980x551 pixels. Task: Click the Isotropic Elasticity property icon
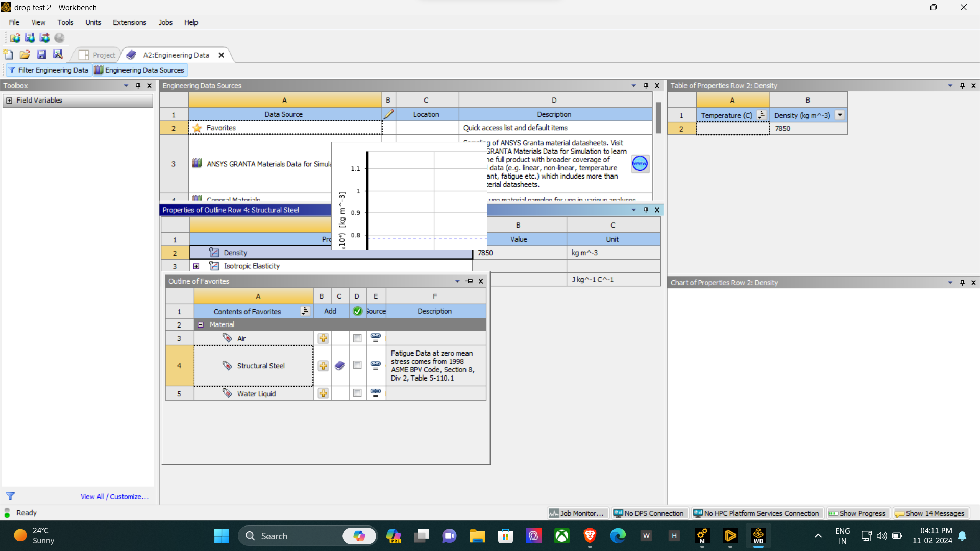click(x=214, y=266)
